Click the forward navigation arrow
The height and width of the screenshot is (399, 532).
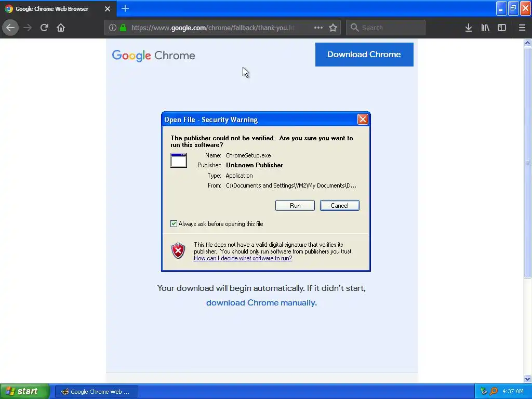click(x=28, y=28)
